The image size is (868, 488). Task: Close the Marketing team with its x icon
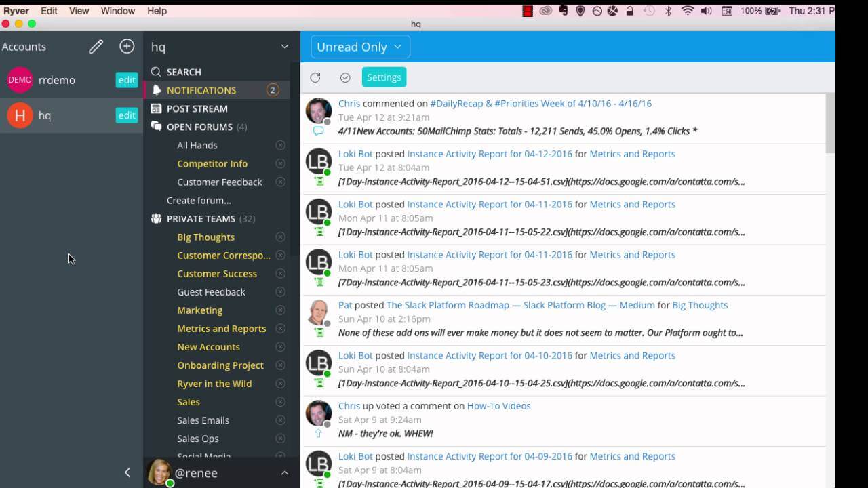280,310
